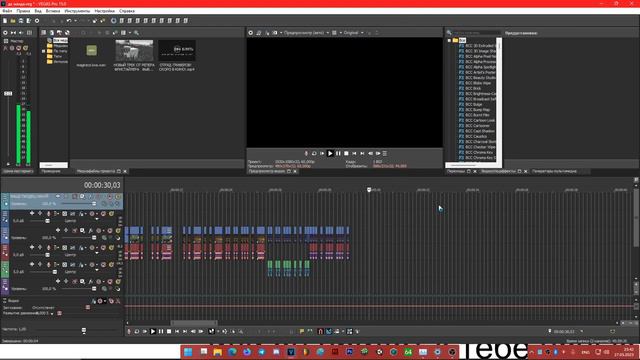The image size is (640, 360).
Task: Switch to the Генераторы мультимедиа tab
Action: click(x=554, y=171)
